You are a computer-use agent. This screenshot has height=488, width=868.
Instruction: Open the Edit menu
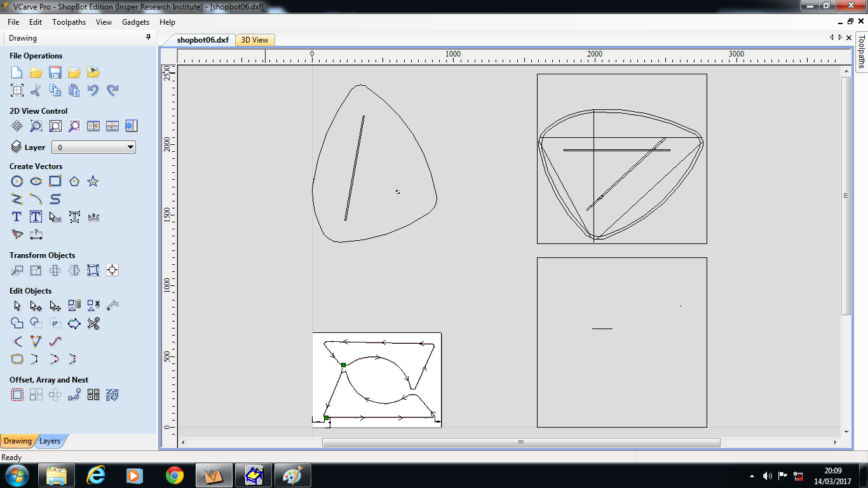point(36,22)
